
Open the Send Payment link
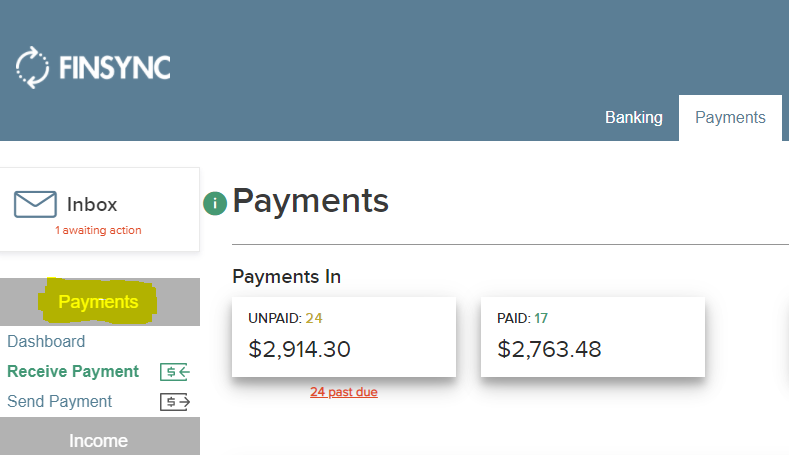click(59, 402)
